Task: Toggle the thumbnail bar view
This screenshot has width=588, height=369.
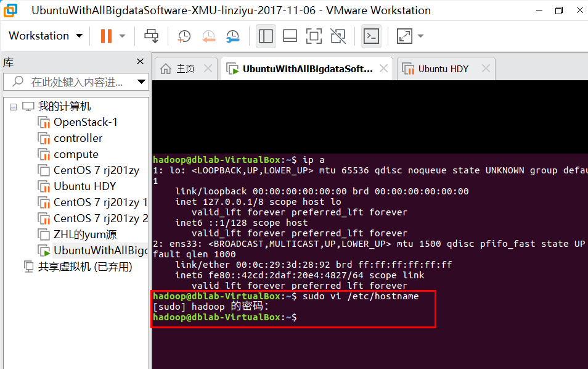Action: pyautogui.click(x=290, y=36)
